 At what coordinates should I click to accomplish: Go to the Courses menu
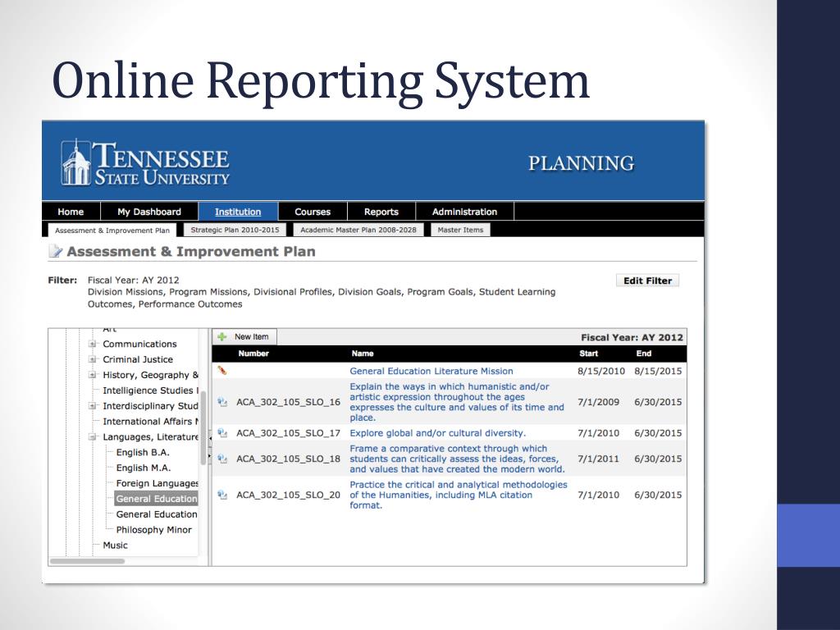[x=313, y=212]
